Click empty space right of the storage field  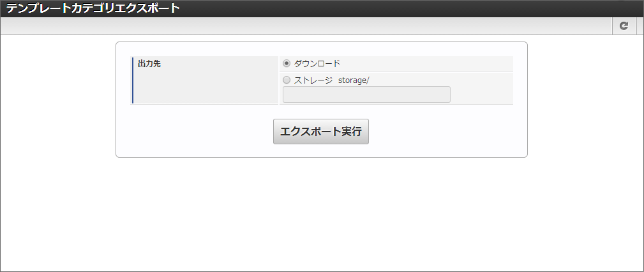[x=482, y=94]
